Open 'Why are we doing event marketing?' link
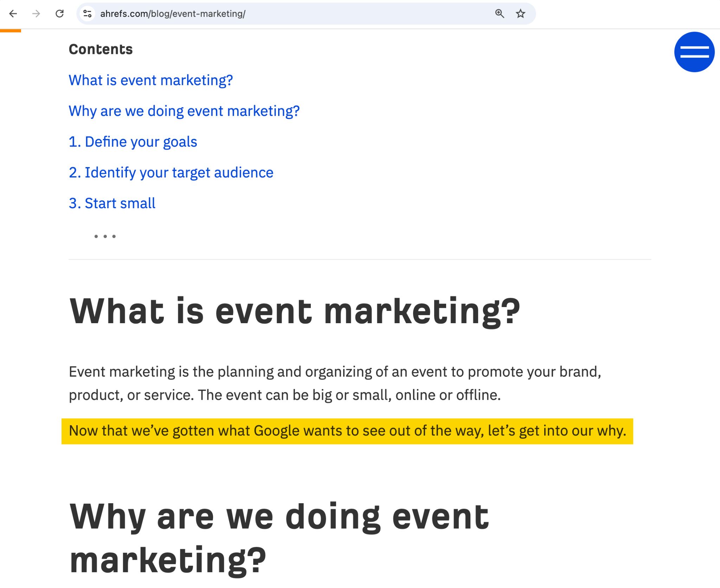 [185, 111]
